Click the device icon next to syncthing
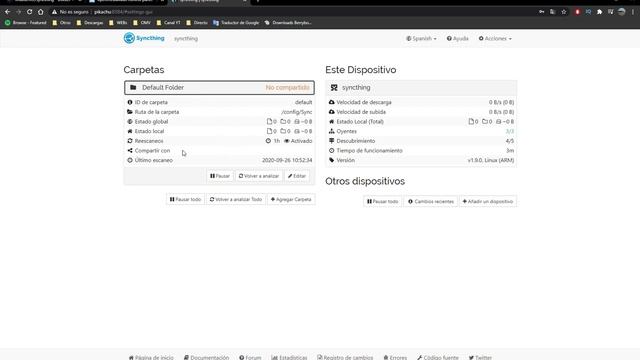This screenshot has width=640, height=360. [334, 87]
